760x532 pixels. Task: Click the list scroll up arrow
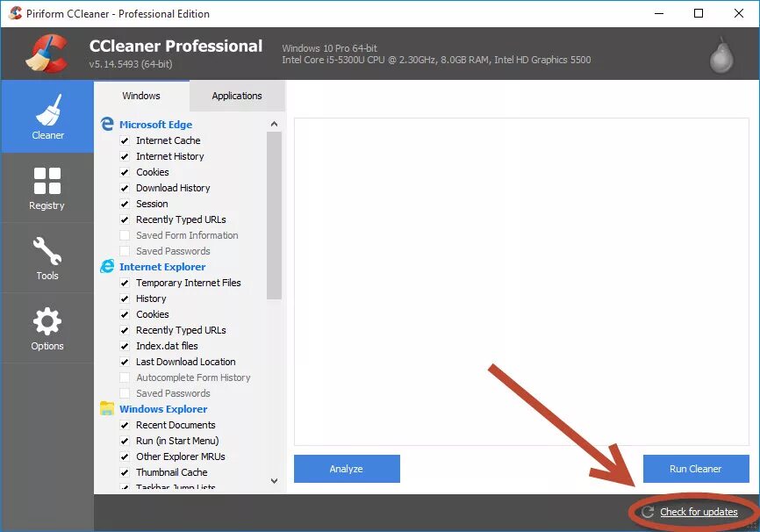(274, 124)
